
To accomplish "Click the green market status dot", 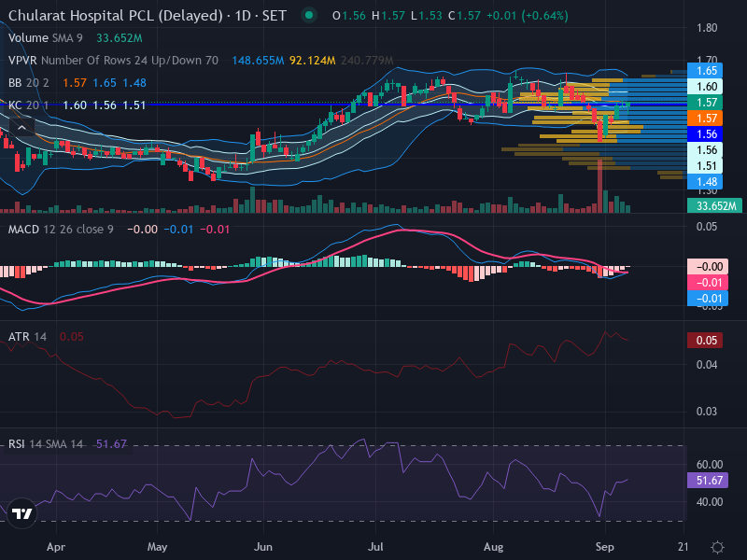I will [309, 15].
